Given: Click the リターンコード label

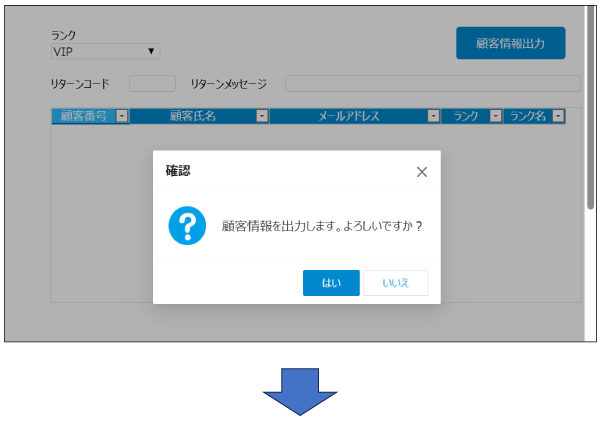Looking at the screenshot, I should coord(80,83).
